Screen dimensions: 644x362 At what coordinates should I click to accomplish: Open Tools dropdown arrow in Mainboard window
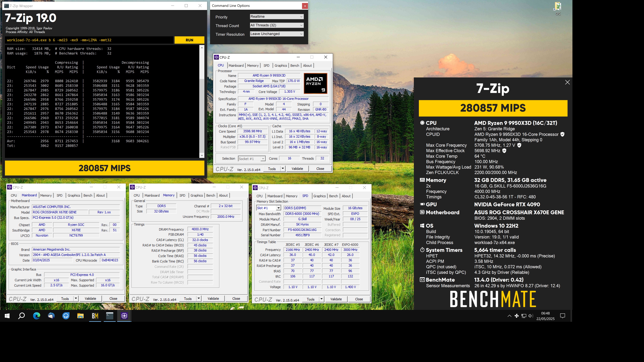[76, 299]
